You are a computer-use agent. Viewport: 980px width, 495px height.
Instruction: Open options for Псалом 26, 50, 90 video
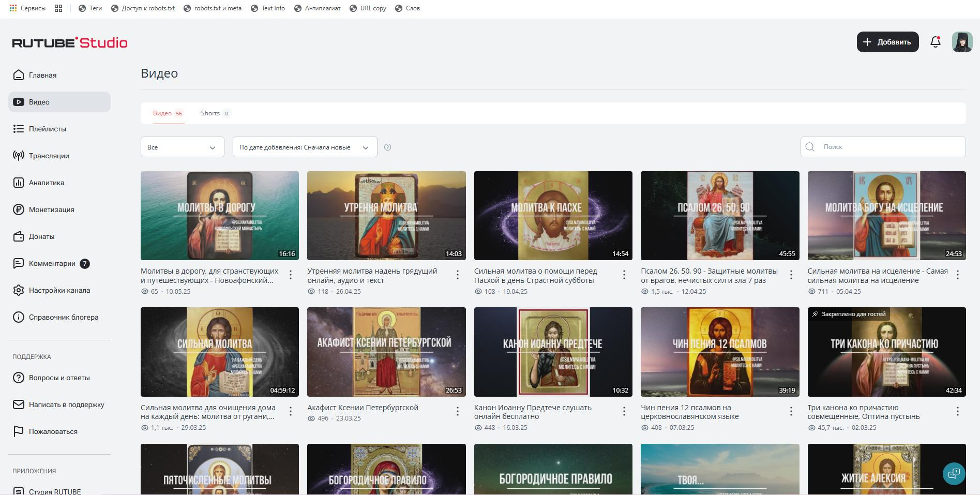(791, 275)
